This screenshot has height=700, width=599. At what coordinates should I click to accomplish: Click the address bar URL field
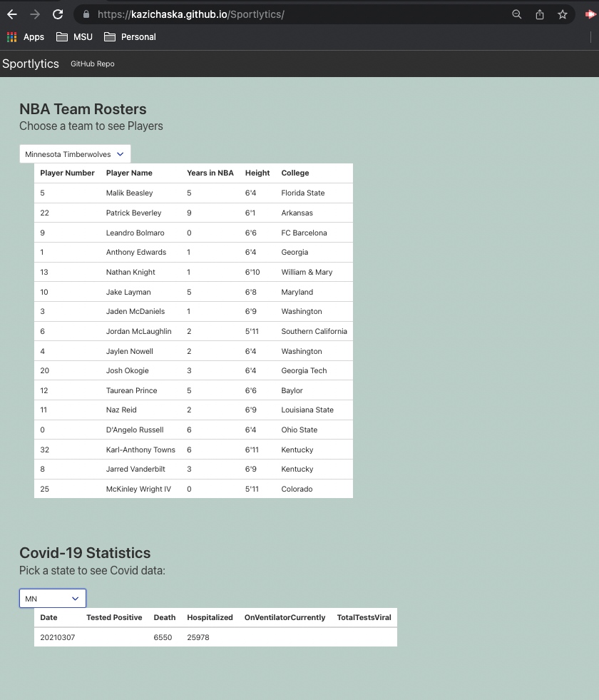coord(285,14)
